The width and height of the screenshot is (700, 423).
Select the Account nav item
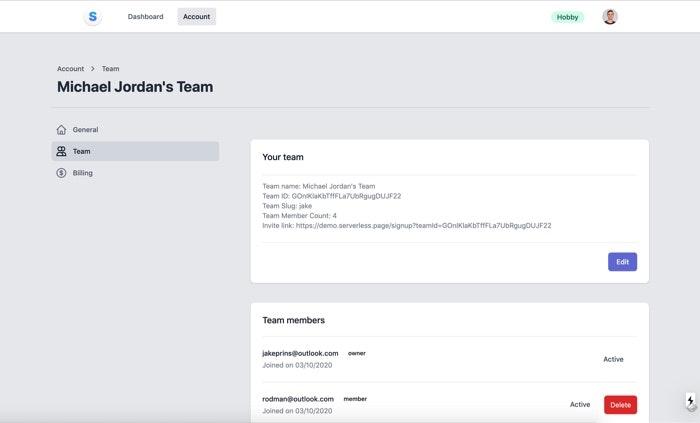tap(196, 17)
